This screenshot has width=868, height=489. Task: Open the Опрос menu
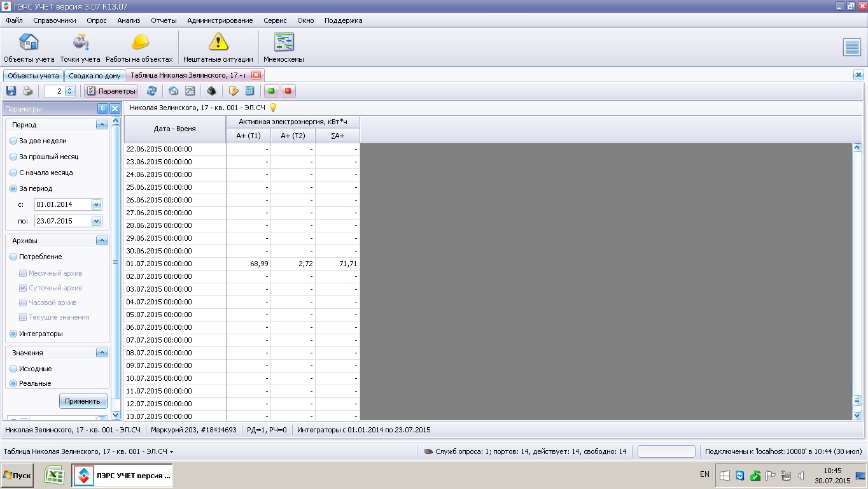tap(97, 20)
